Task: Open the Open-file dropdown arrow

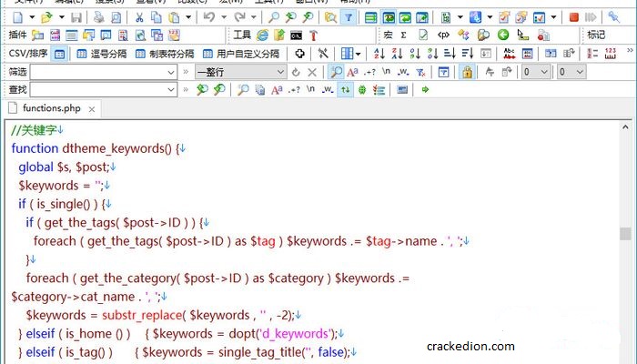Action: tap(61, 17)
